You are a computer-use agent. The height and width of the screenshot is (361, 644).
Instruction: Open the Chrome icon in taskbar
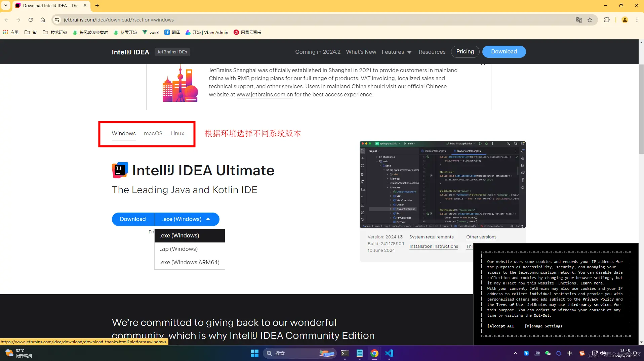coord(374,353)
